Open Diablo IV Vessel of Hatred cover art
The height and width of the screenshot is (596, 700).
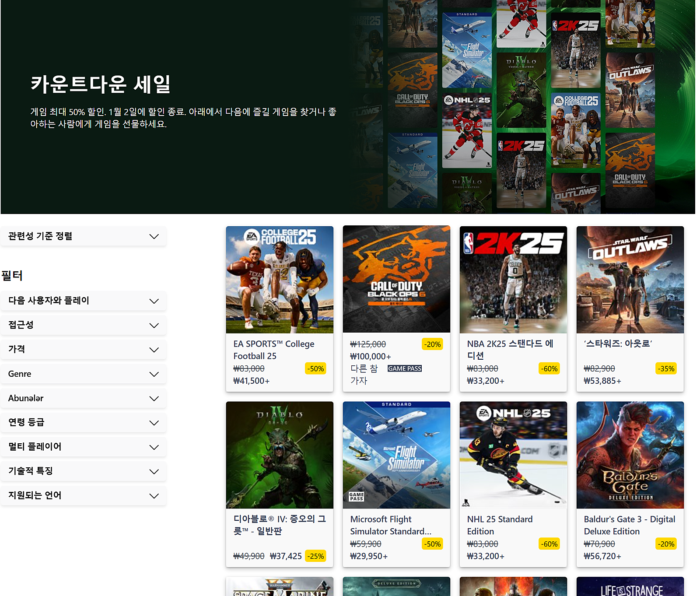280,455
